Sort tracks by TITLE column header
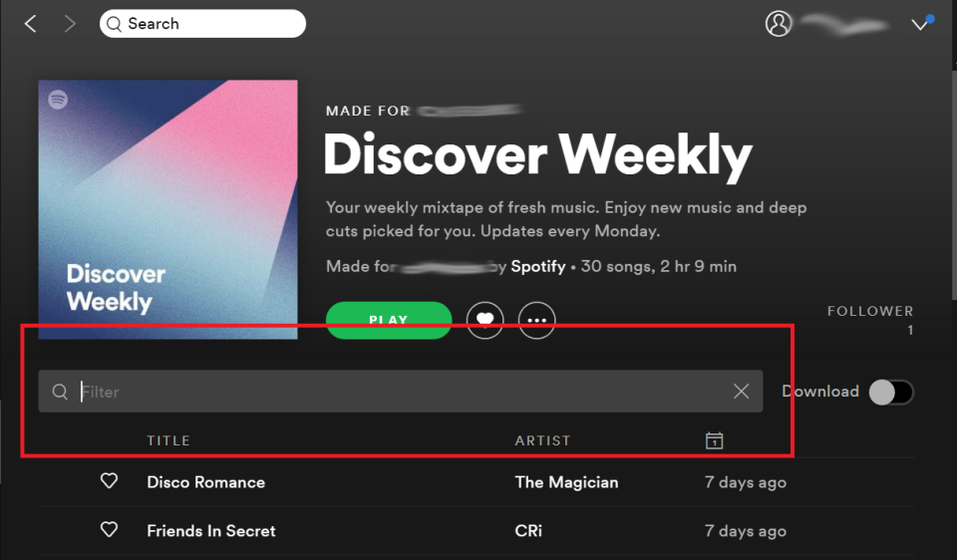The height and width of the screenshot is (560, 957). [x=168, y=440]
